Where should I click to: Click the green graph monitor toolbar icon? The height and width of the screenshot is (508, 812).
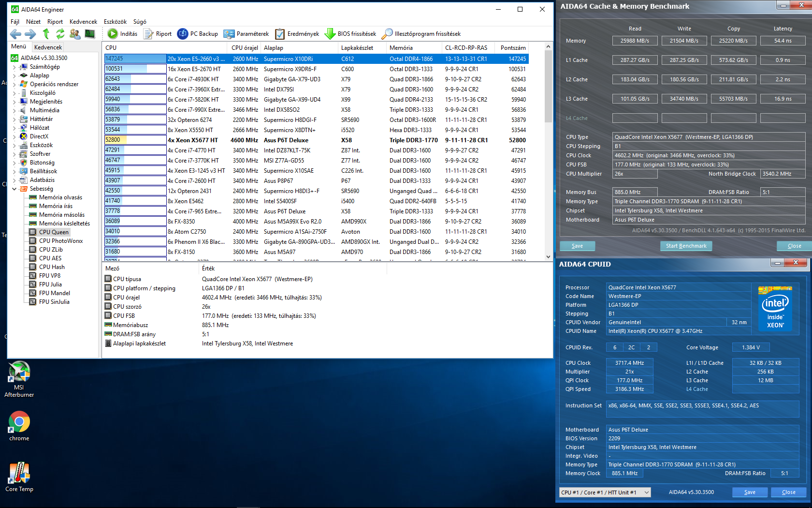(90, 34)
